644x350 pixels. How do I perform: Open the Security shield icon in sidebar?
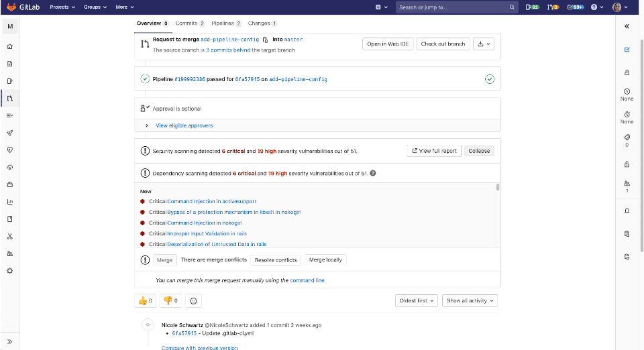10,150
